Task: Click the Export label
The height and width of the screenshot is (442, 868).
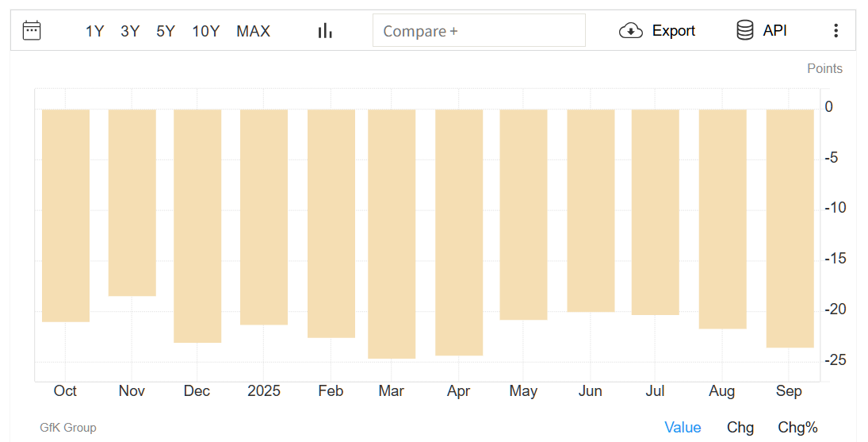Action: [x=673, y=30]
